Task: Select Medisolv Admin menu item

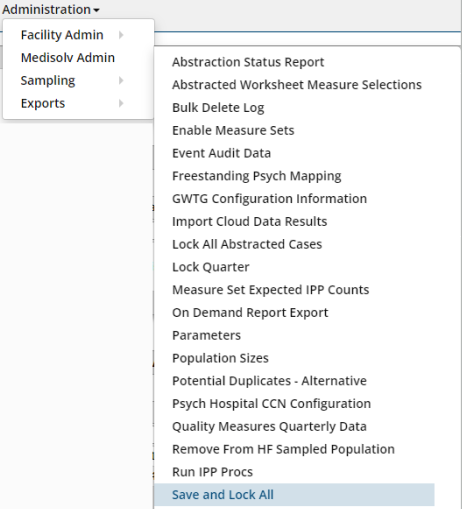Action: [x=68, y=58]
